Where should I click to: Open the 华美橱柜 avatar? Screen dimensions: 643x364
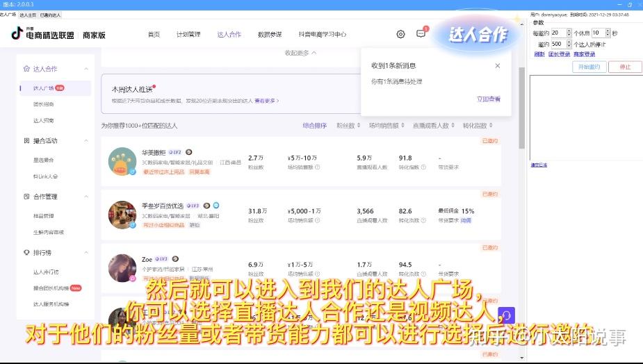click(122, 161)
